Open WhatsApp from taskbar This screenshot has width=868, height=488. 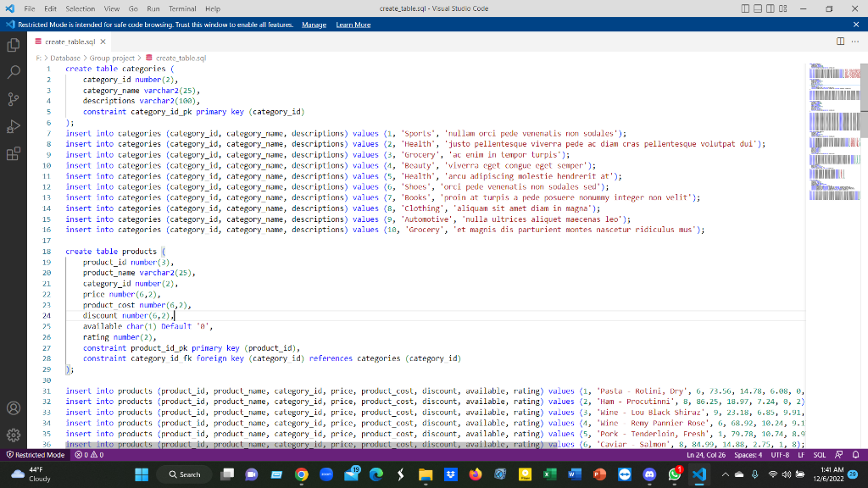[674, 474]
